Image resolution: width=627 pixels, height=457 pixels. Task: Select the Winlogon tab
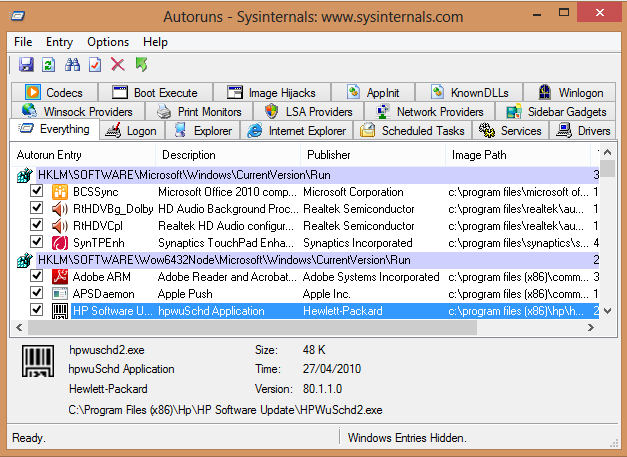[570, 92]
